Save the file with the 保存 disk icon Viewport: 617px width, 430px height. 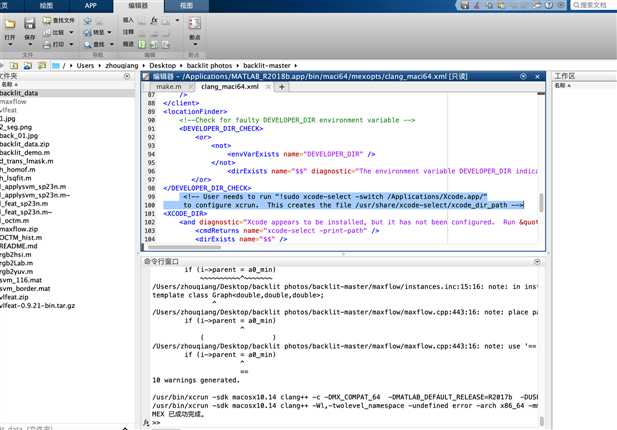(30, 24)
